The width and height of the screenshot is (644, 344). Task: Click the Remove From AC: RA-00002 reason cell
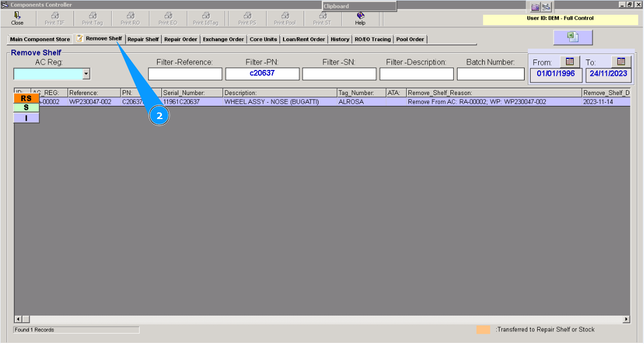(x=494, y=102)
